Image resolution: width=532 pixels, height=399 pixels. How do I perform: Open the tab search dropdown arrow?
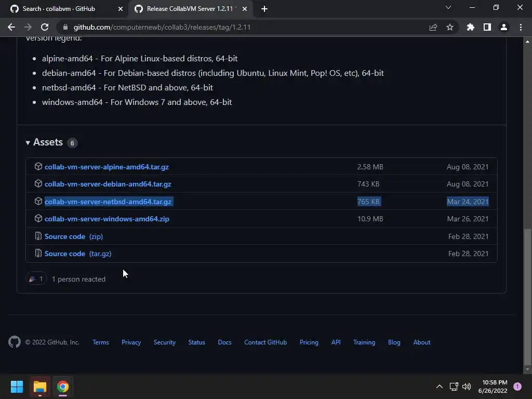tap(448, 7)
